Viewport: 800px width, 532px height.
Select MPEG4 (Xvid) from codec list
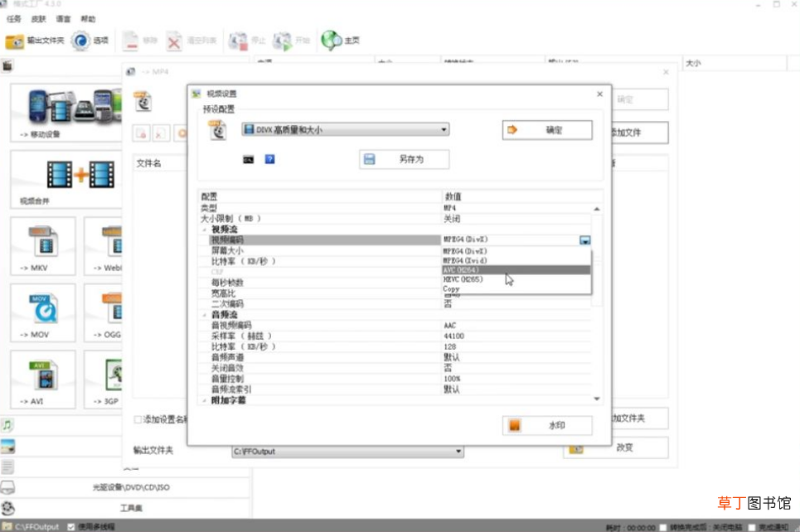516,260
